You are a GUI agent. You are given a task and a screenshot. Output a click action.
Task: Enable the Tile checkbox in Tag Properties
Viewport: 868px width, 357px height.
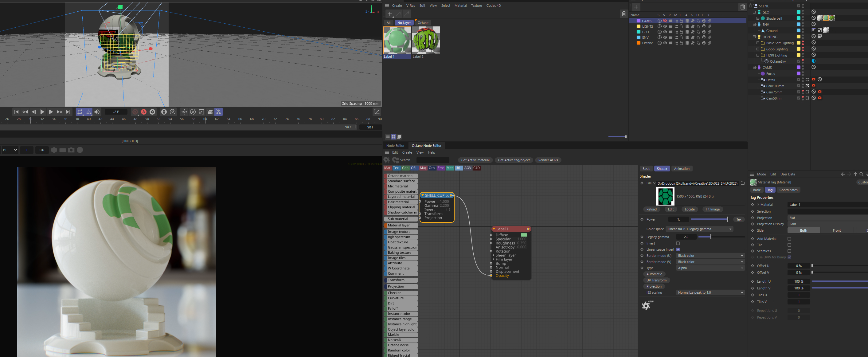pos(789,245)
